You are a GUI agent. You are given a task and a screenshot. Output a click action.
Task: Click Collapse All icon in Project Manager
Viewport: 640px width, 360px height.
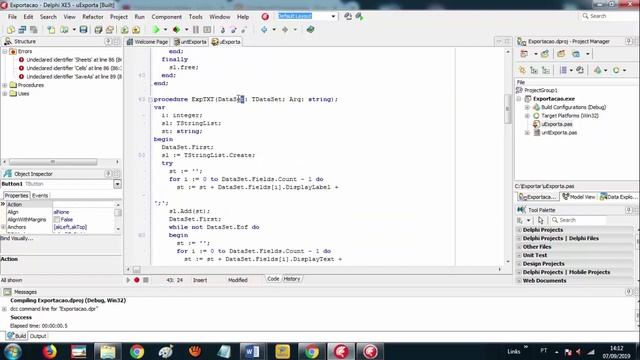(x=546, y=70)
